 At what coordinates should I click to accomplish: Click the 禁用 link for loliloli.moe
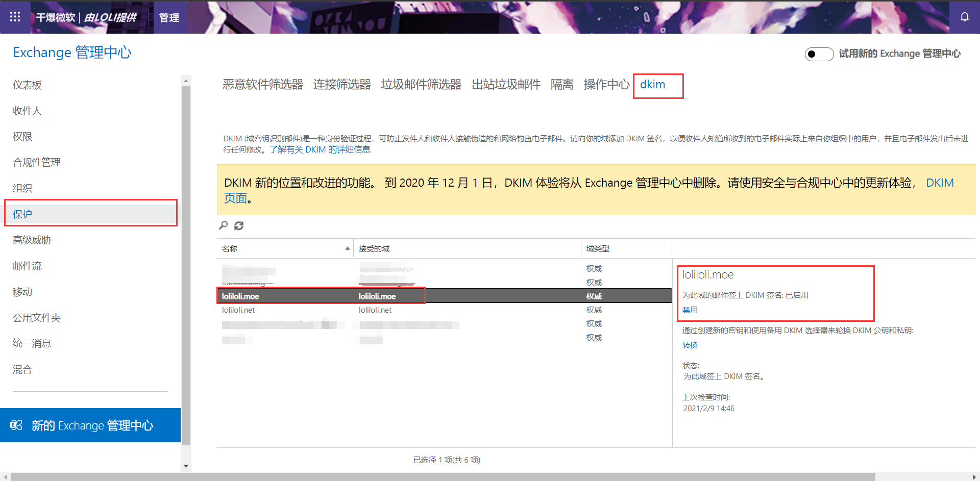pos(690,310)
